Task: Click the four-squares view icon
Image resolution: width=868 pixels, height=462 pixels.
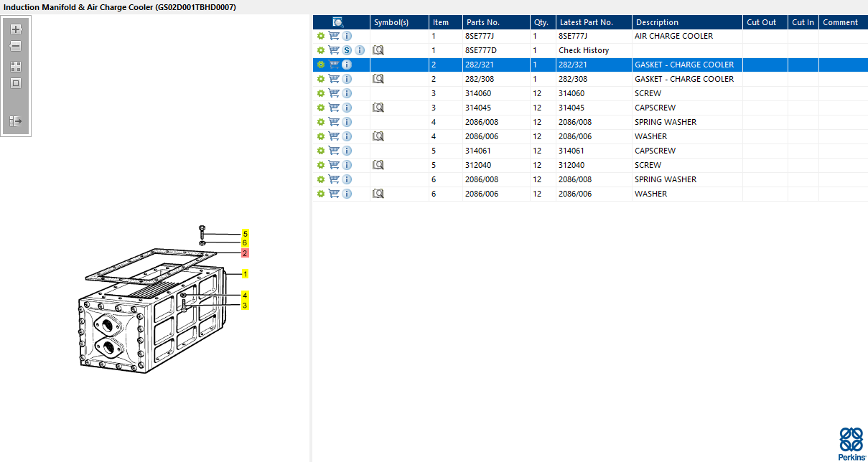Action: pos(16,66)
